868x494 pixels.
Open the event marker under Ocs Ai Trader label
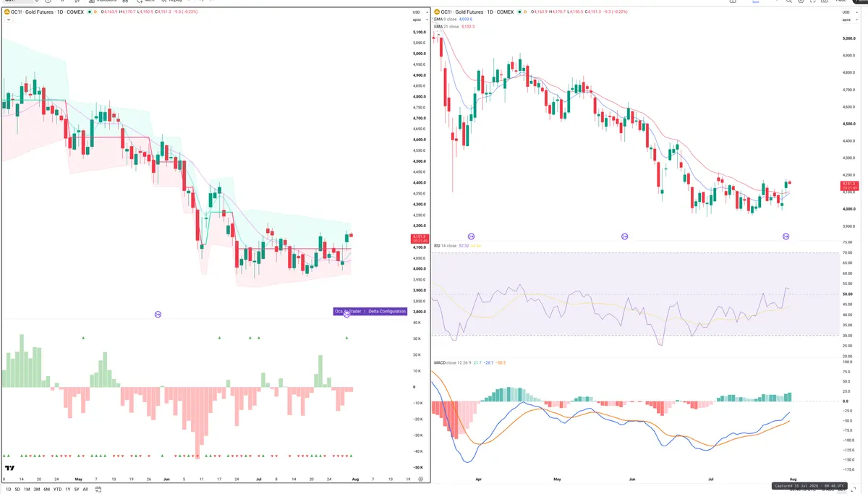tap(346, 314)
